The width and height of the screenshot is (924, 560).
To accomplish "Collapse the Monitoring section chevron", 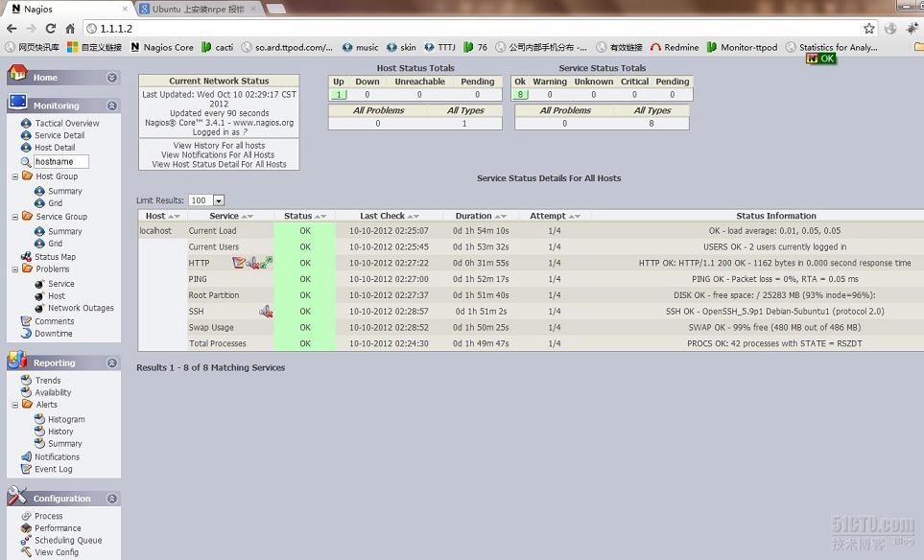I will [x=112, y=105].
